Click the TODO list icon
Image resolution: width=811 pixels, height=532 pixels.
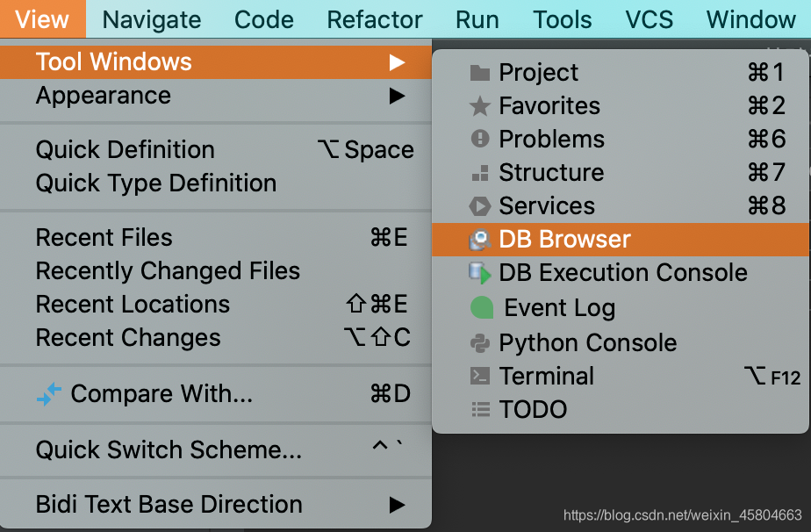(479, 410)
